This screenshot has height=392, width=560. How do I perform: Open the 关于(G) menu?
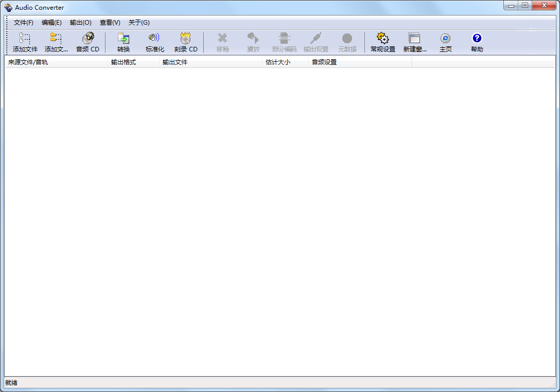pos(138,22)
